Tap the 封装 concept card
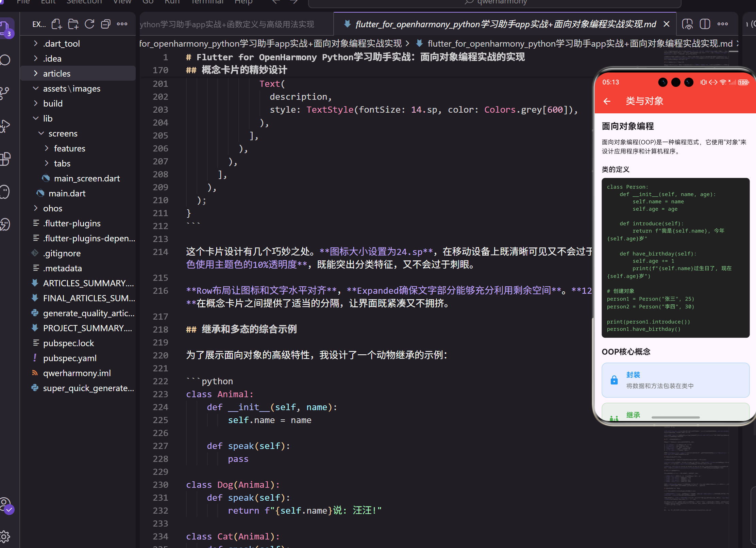The width and height of the screenshot is (756, 548). 675,380
